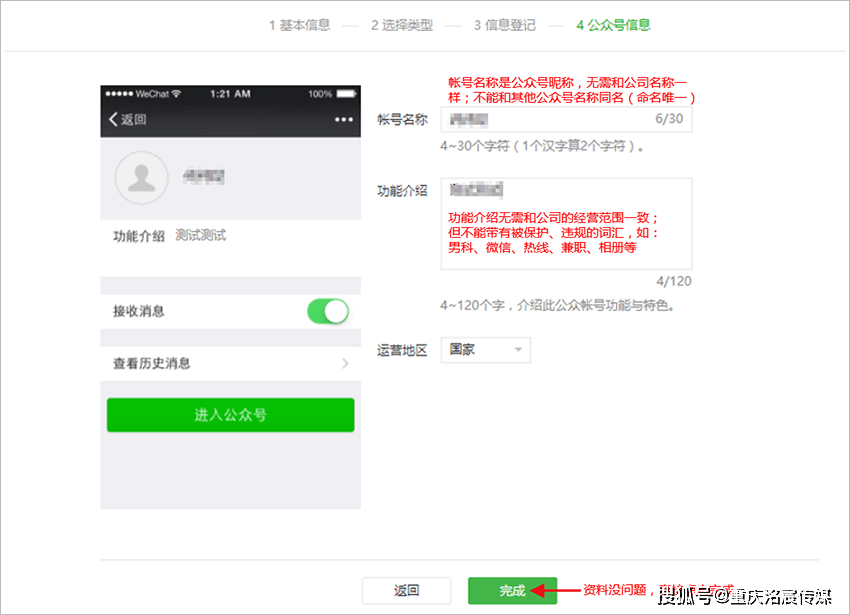This screenshot has height=615, width=850.
Task: Click the battery icon in phone status bar
Action: (346, 94)
